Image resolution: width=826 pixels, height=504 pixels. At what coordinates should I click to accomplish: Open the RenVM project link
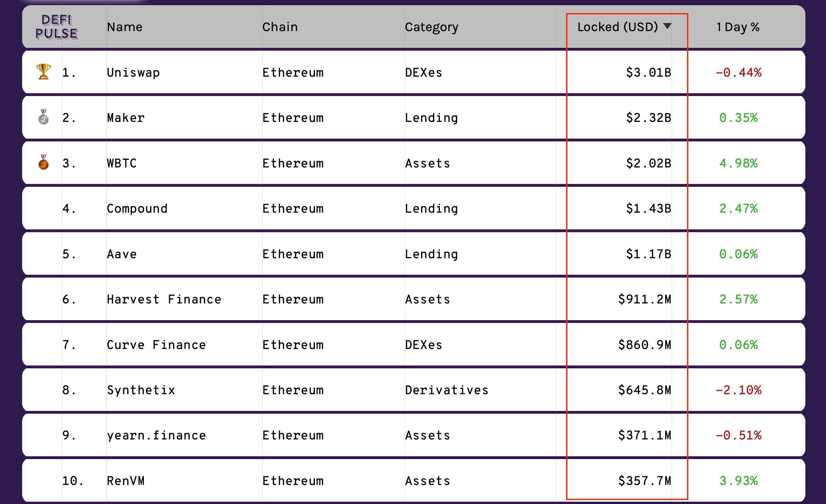click(126, 481)
